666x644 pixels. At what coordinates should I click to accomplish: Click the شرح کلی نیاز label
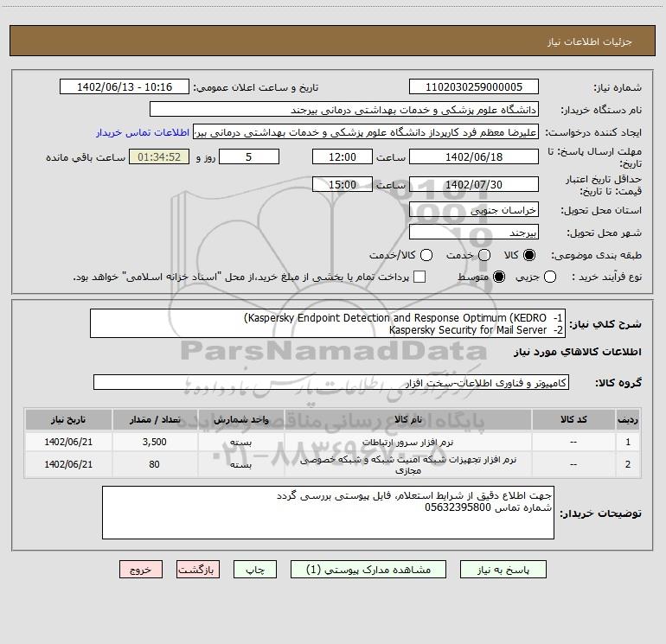click(x=605, y=324)
